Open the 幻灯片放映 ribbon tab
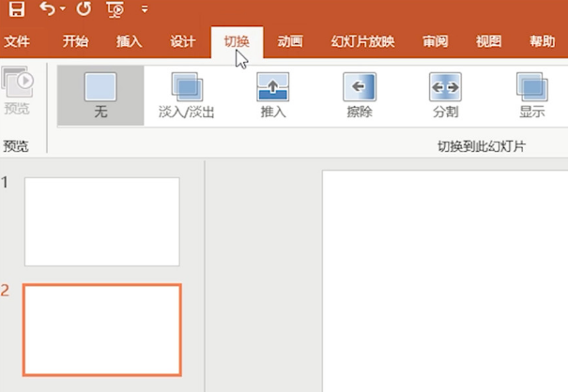 coord(362,41)
